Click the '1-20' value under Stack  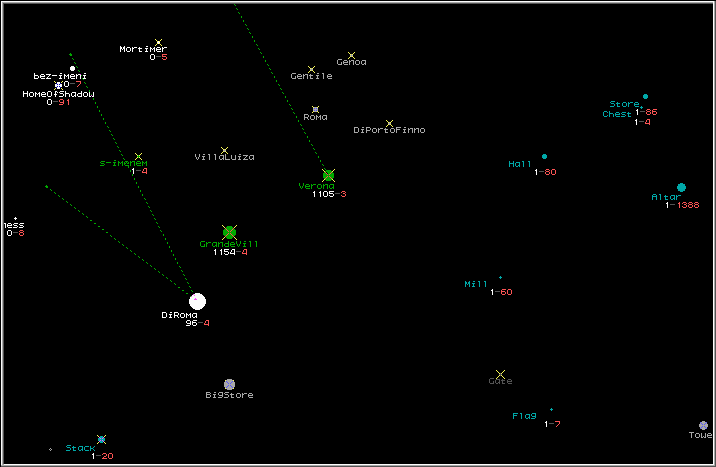(102, 456)
